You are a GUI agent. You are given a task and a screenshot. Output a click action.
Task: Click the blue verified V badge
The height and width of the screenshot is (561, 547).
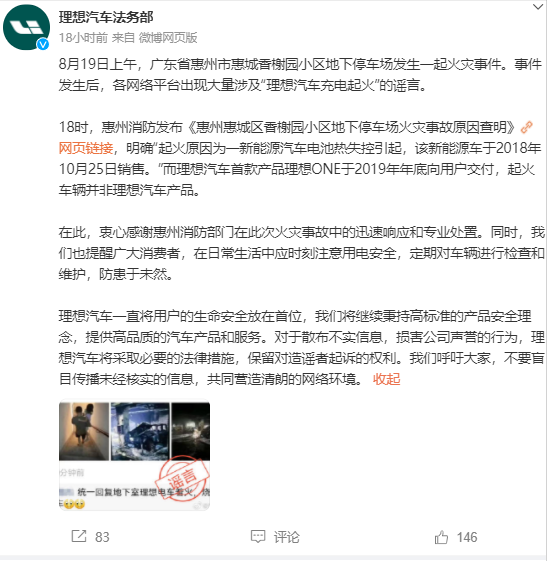click(43, 44)
